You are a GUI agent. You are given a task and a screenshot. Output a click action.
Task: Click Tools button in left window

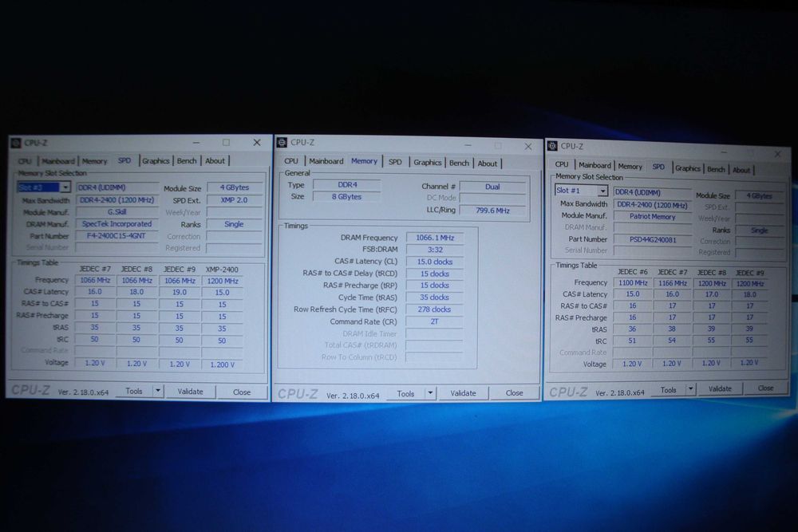click(134, 391)
